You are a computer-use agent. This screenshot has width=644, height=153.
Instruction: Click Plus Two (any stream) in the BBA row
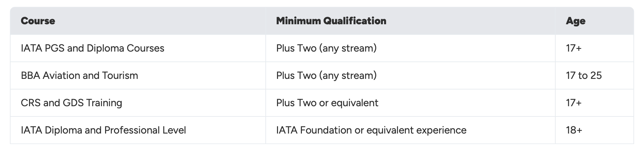pos(326,75)
